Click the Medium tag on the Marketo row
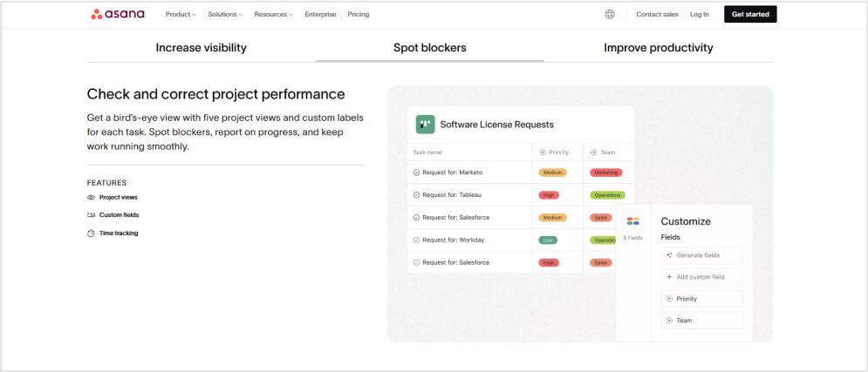The width and height of the screenshot is (868, 372). click(x=552, y=172)
